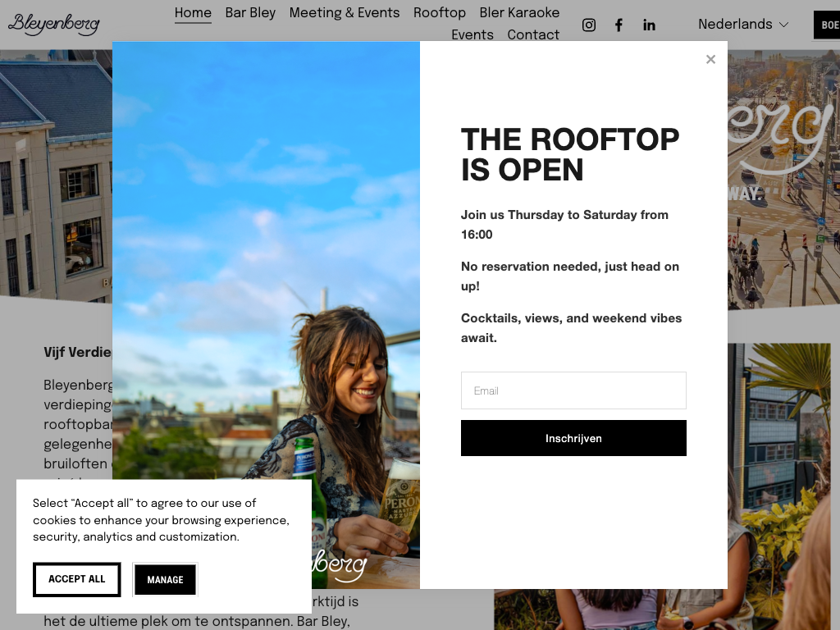Navigate to the Rooftop page

click(x=440, y=12)
